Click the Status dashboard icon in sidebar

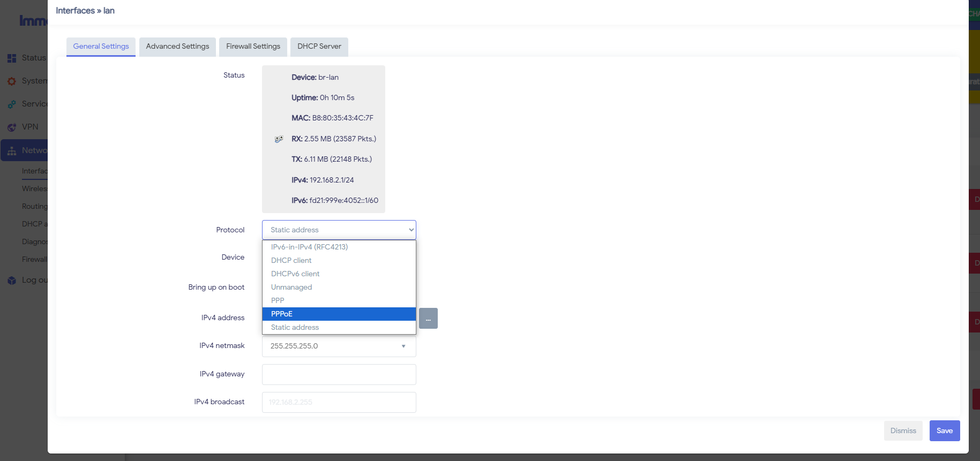pos(12,58)
